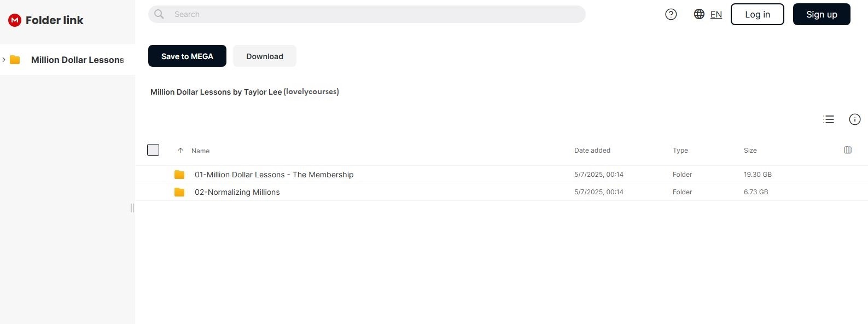868x324 pixels.
Task: Open column settings icon in header
Action: coord(848,150)
